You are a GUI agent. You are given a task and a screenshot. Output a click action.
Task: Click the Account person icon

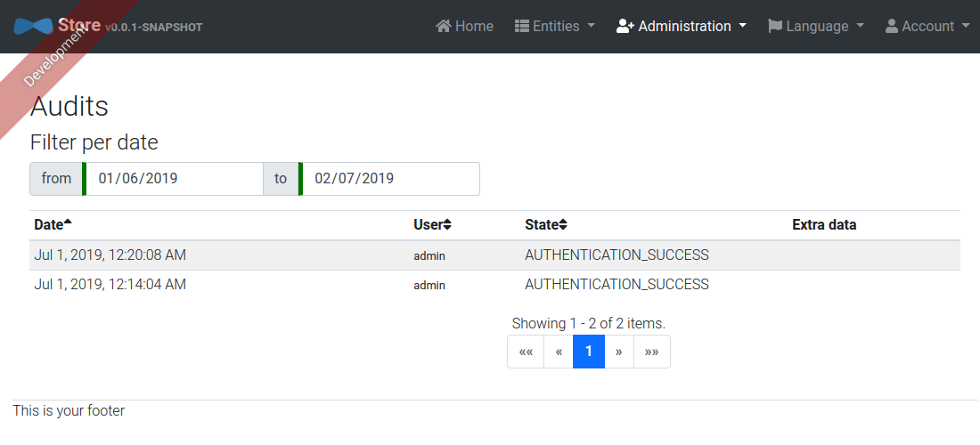click(892, 26)
